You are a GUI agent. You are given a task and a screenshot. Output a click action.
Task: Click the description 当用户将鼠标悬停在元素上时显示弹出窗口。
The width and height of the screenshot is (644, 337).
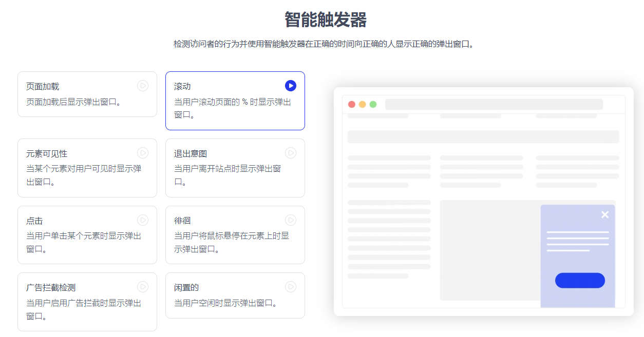click(x=232, y=243)
